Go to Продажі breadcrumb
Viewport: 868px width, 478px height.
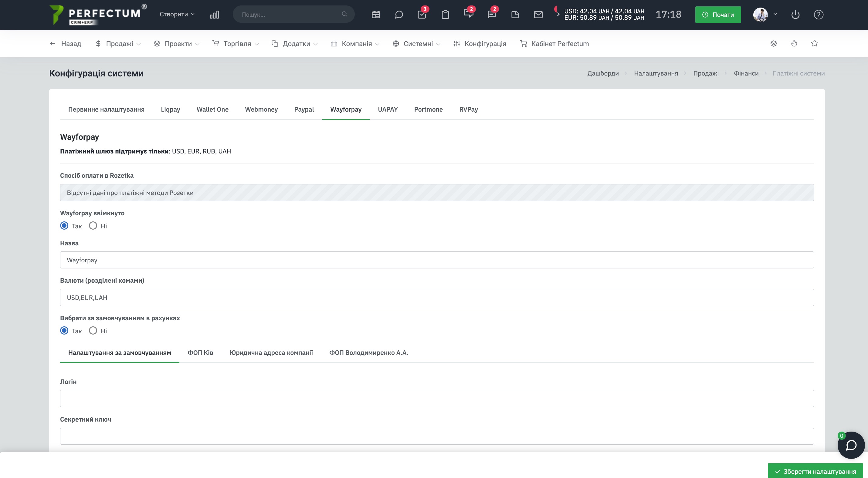(x=706, y=73)
